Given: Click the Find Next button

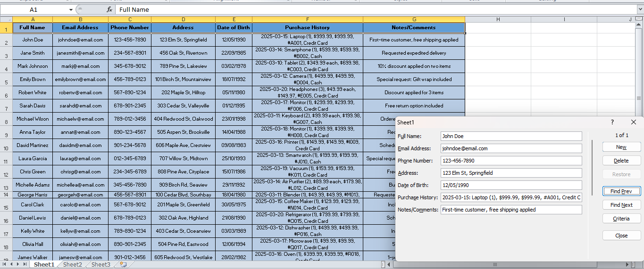Looking at the screenshot, I should click(x=621, y=205).
